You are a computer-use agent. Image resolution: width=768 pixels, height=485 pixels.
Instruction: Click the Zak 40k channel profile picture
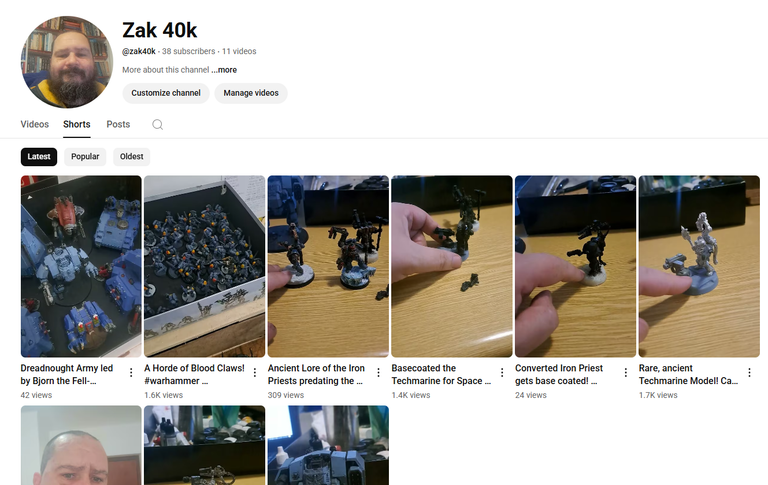[67, 62]
